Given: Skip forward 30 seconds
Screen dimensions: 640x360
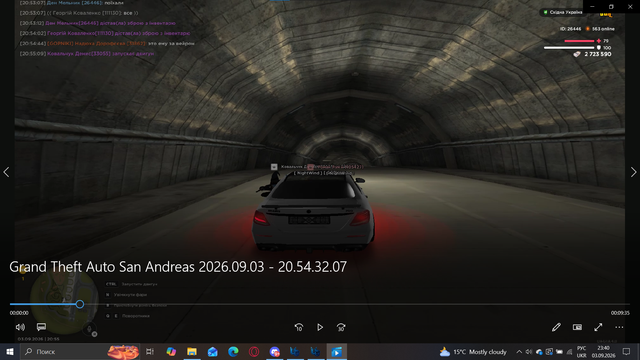Looking at the screenshot, I should click(341, 327).
